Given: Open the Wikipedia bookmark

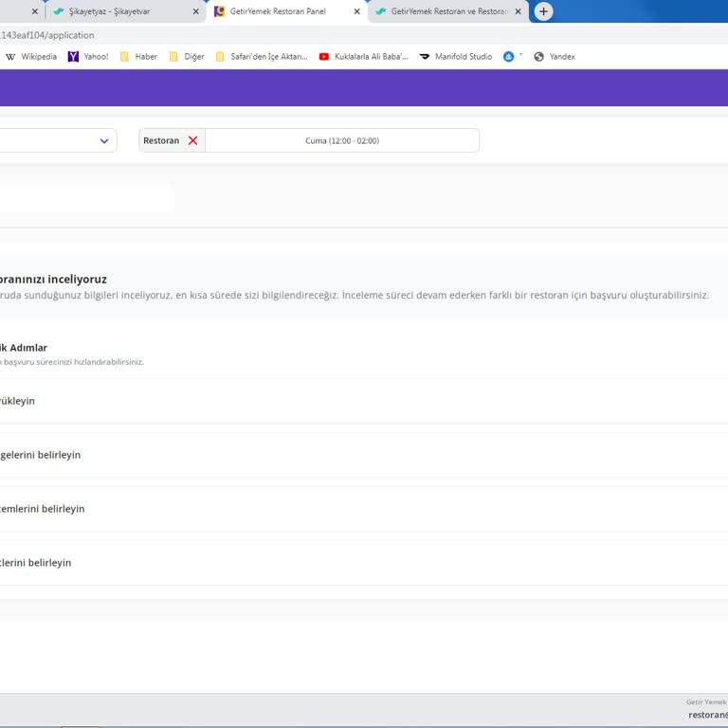Looking at the screenshot, I should point(31,57).
